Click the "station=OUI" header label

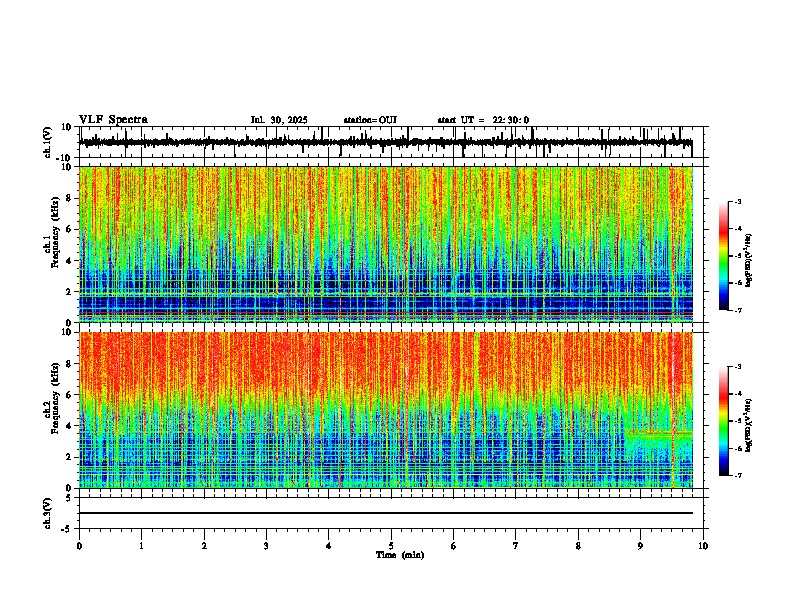click(x=370, y=120)
